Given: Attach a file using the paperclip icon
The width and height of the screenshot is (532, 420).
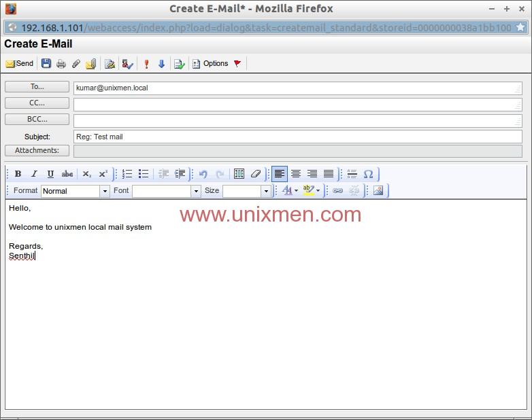Looking at the screenshot, I should coord(76,63).
